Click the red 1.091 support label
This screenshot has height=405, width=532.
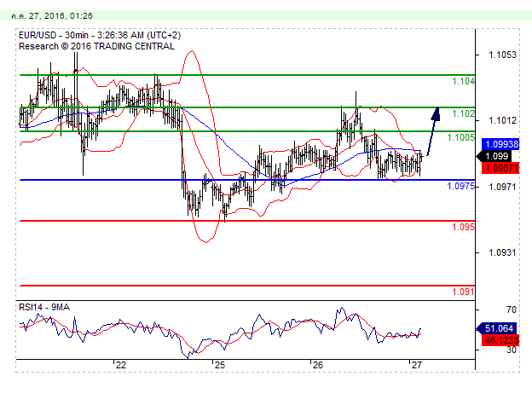(463, 292)
